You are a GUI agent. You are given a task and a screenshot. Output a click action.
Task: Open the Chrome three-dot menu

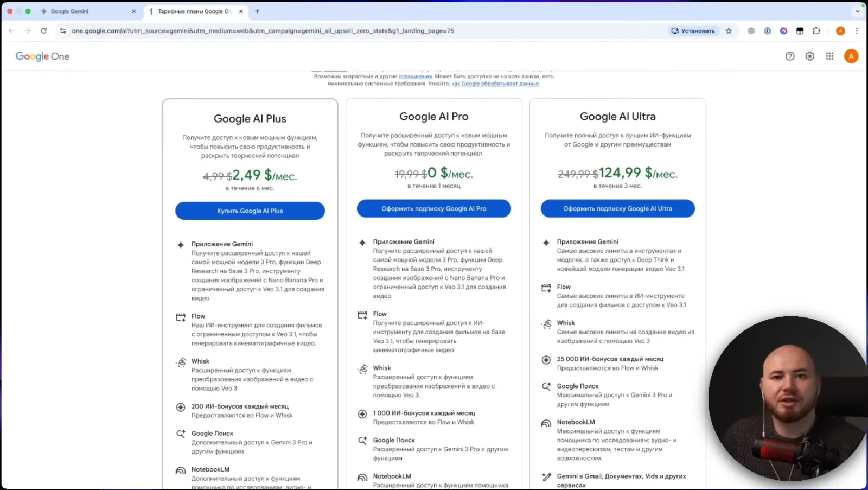tap(857, 31)
